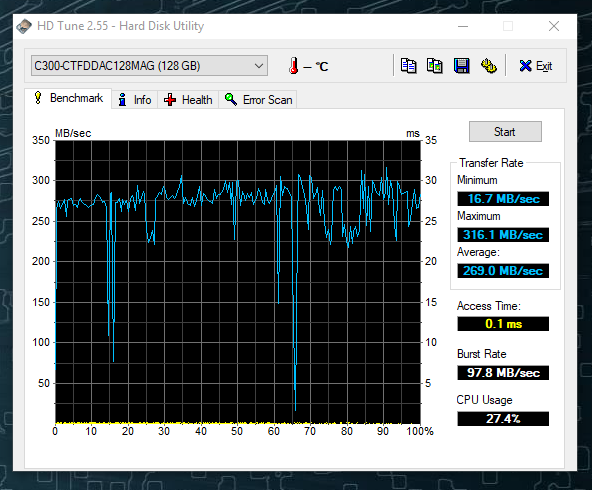Click the maximum value 316.1 MB/sec
The height and width of the screenshot is (490, 592).
(x=503, y=235)
